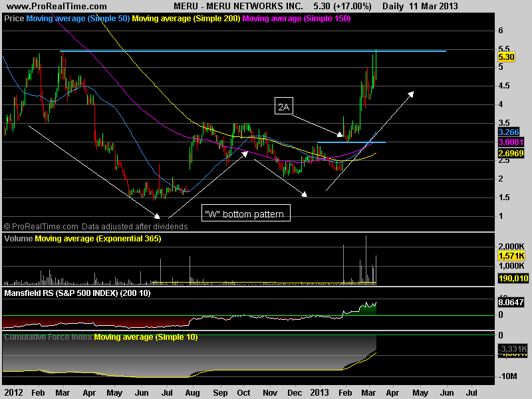Select the Daily timeframe label
The image size is (532, 399).
393,6
